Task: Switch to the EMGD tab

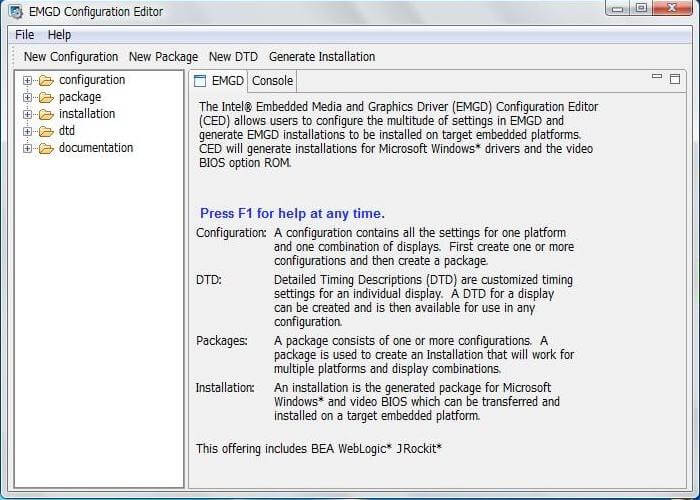Action: click(x=219, y=81)
